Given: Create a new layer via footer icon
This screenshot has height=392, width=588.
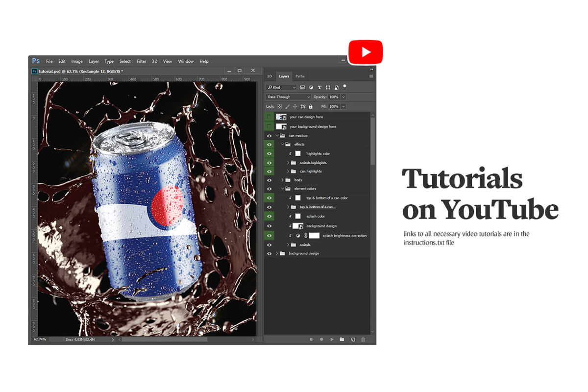Looking at the screenshot, I should pos(353,339).
